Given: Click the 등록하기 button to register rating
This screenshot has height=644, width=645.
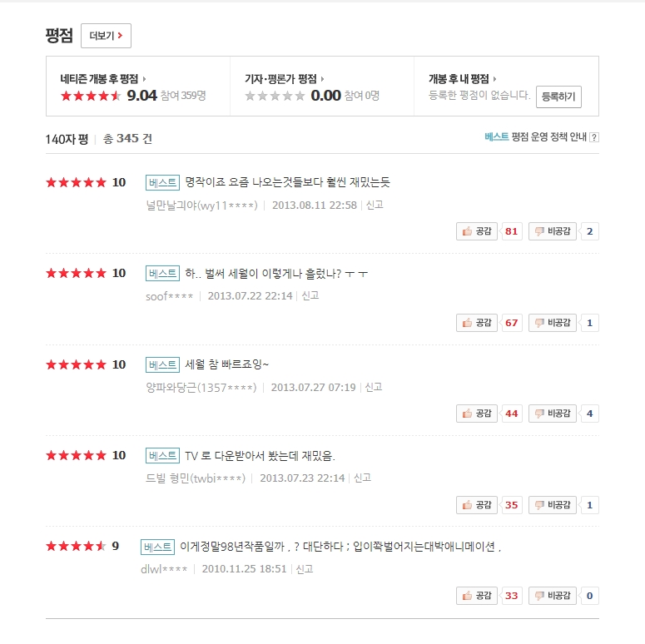Looking at the screenshot, I should [x=558, y=97].
